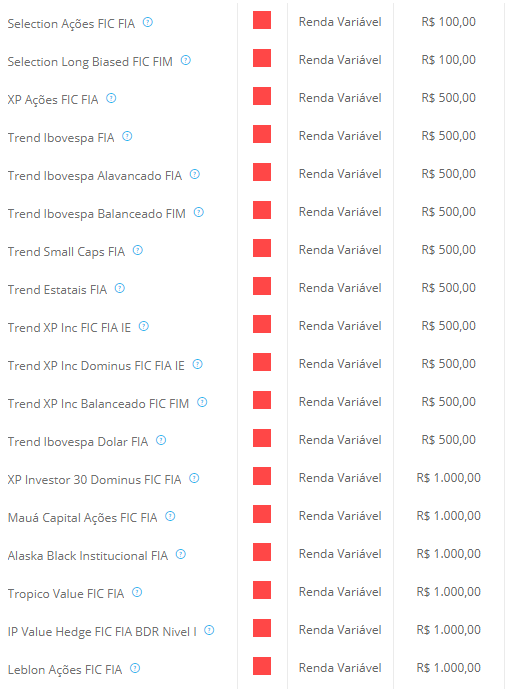Click info icon beside Tropico Value FIC FIA
The width and height of the screenshot is (506, 689).
[x=137, y=592]
